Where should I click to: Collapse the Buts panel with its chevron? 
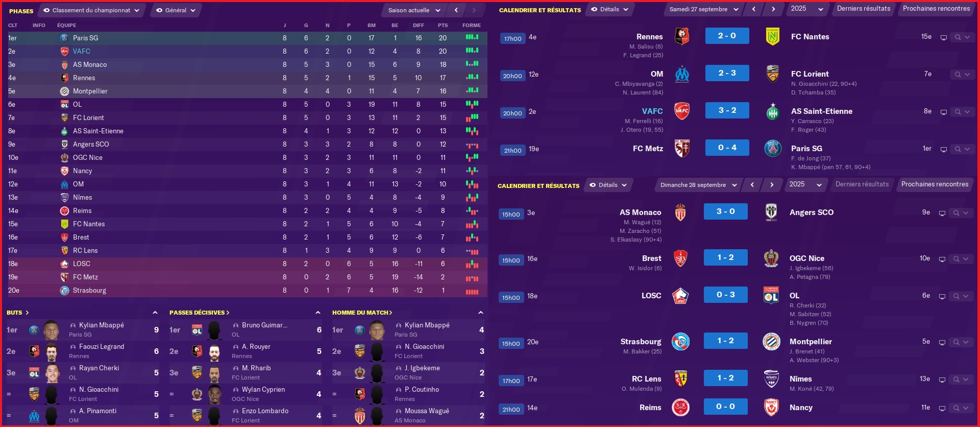tap(155, 313)
